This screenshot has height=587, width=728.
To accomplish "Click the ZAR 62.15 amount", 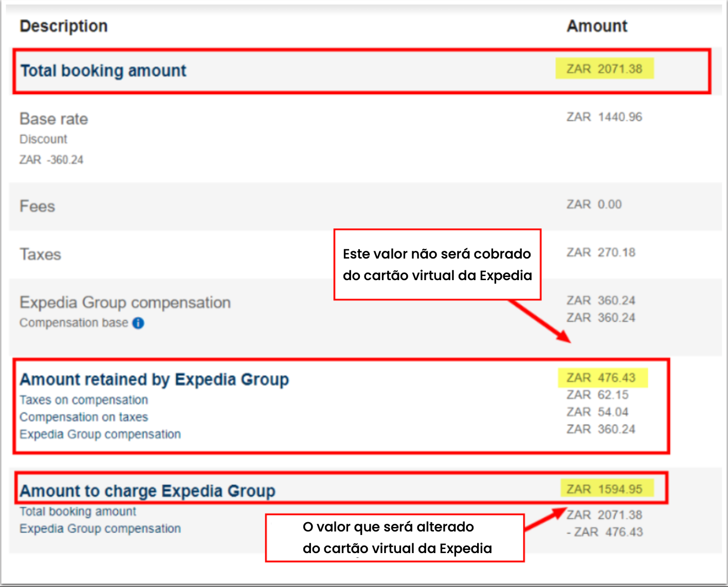I will click(597, 395).
